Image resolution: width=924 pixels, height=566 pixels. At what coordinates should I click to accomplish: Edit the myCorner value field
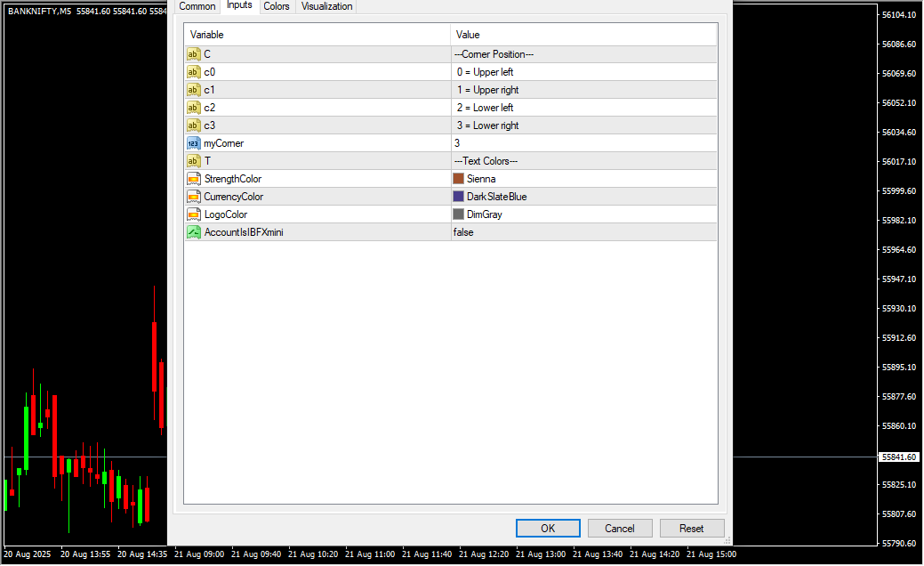(583, 143)
